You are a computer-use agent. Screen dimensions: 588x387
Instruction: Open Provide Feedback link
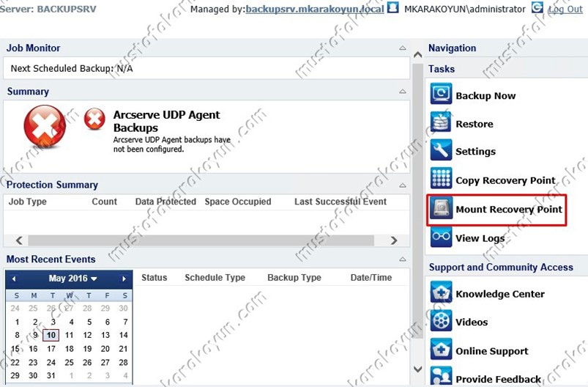[499, 379]
